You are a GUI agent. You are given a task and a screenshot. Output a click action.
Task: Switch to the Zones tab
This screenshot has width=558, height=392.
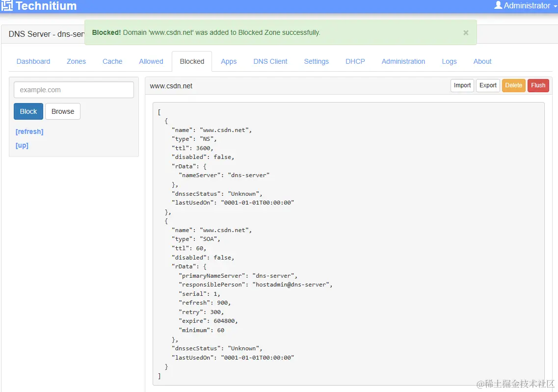pyautogui.click(x=76, y=61)
